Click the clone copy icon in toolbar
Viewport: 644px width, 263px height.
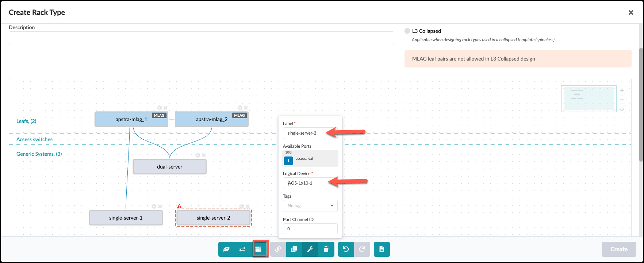[294, 250]
